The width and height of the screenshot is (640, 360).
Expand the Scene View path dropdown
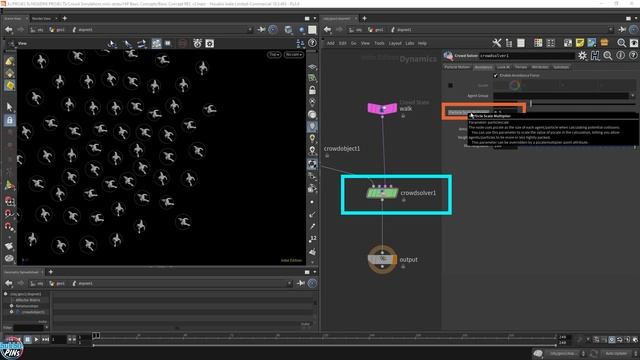click(250, 29)
